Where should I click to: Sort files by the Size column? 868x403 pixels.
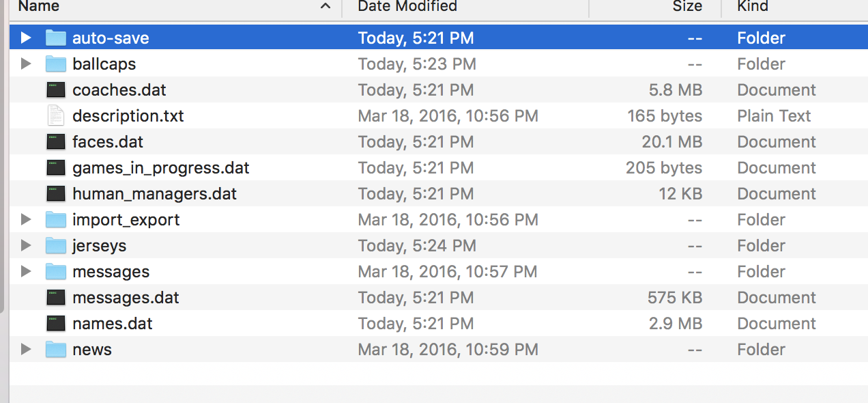[x=686, y=7]
